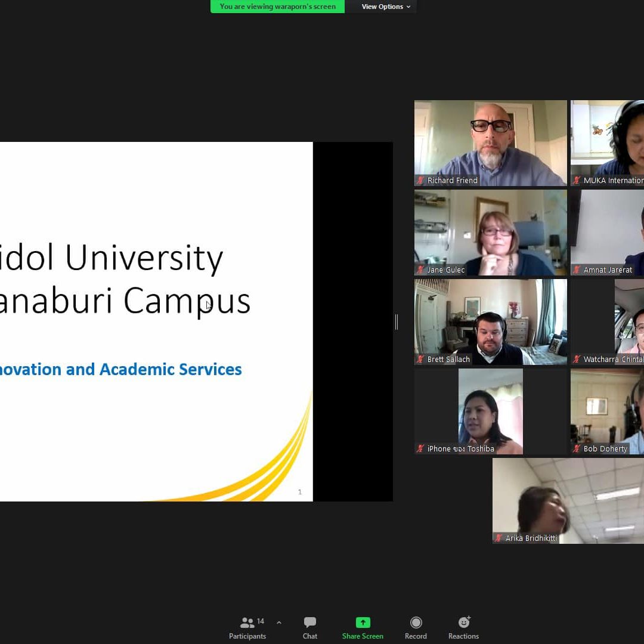
Task: Click the divider handle between slide and gallery
Action: (x=397, y=322)
